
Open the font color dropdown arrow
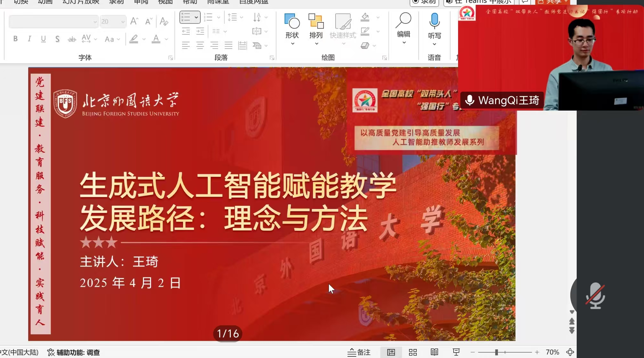[166, 39]
